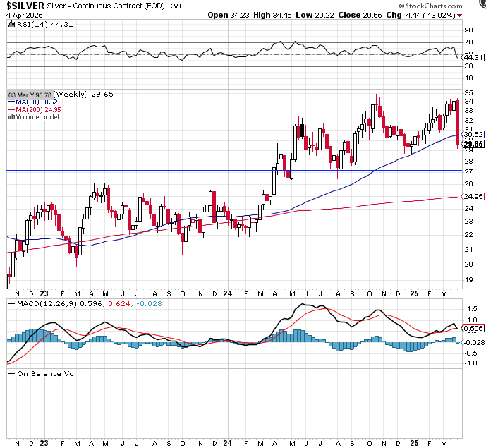This screenshot has height=448, width=486.
Task: Click the 44.31 RSI value tag
Action: coord(473,58)
